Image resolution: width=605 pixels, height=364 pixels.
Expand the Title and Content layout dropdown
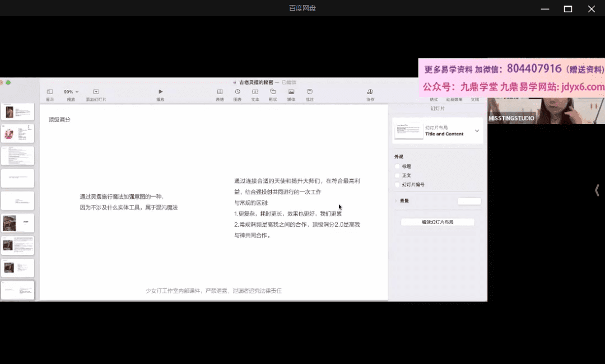point(477,131)
